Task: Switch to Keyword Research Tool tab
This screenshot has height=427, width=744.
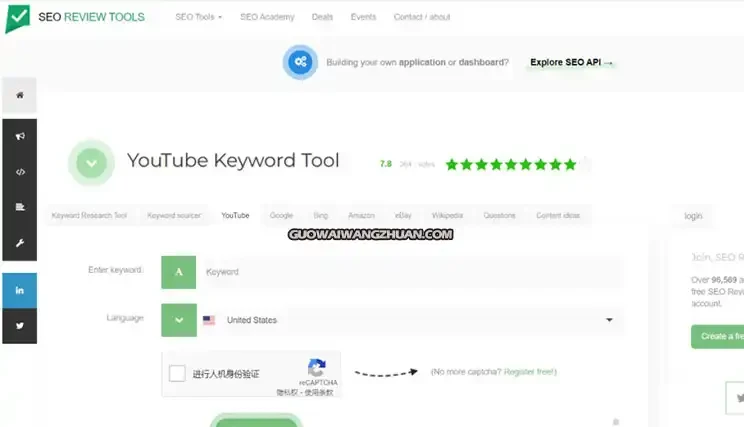Action: pyautogui.click(x=89, y=215)
